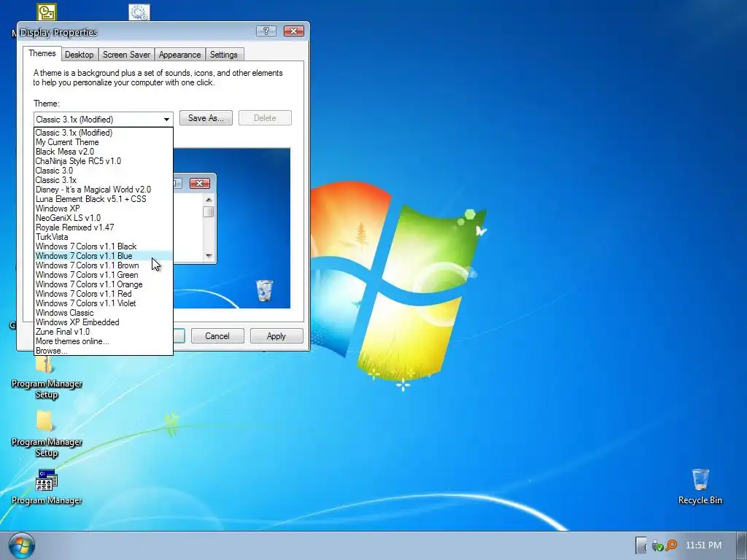Choose Windows XP Embedded
This screenshot has width=747, height=560.
pyautogui.click(x=104, y=322)
